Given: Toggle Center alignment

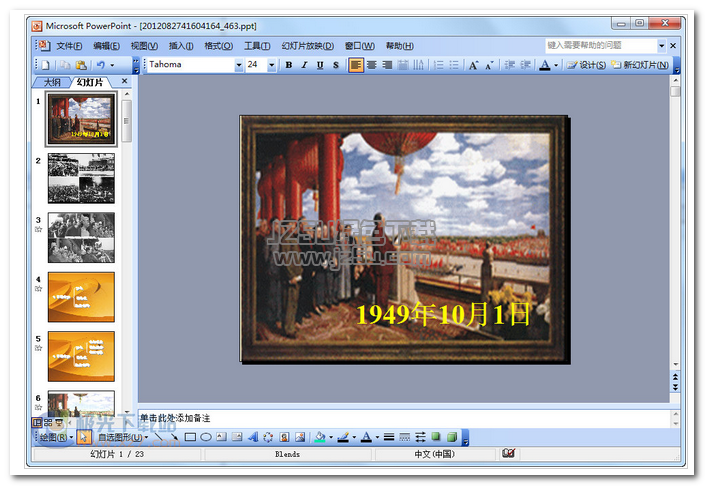Looking at the screenshot, I should tap(372, 65).
